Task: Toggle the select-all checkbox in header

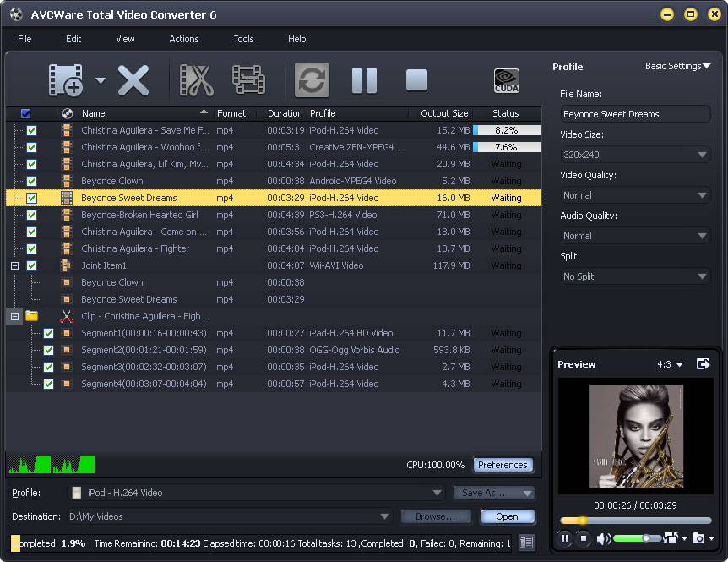Action: coord(25,113)
